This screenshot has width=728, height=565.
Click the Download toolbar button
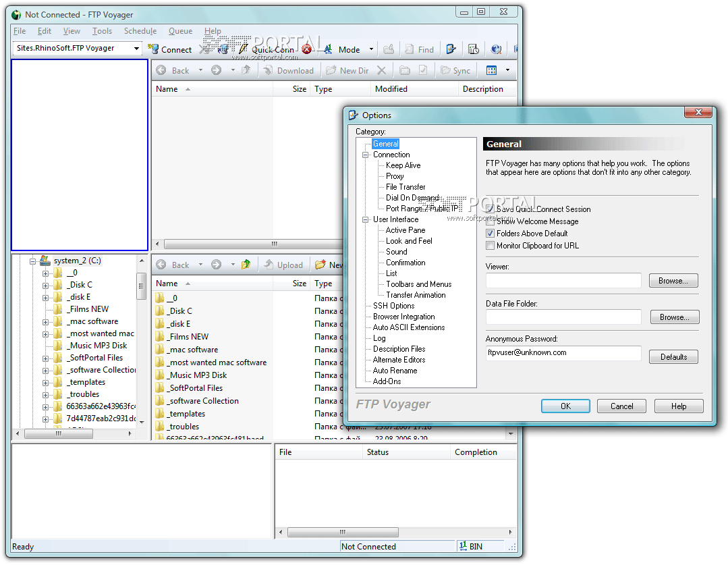click(289, 70)
